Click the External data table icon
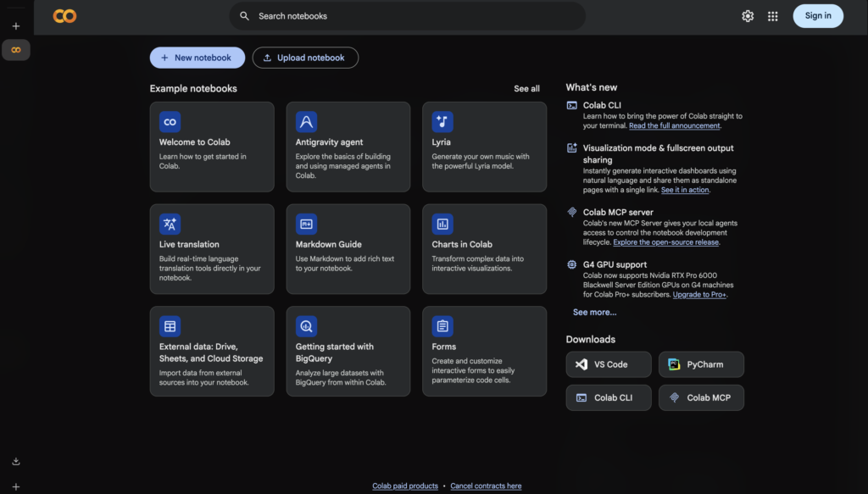 [170, 326]
